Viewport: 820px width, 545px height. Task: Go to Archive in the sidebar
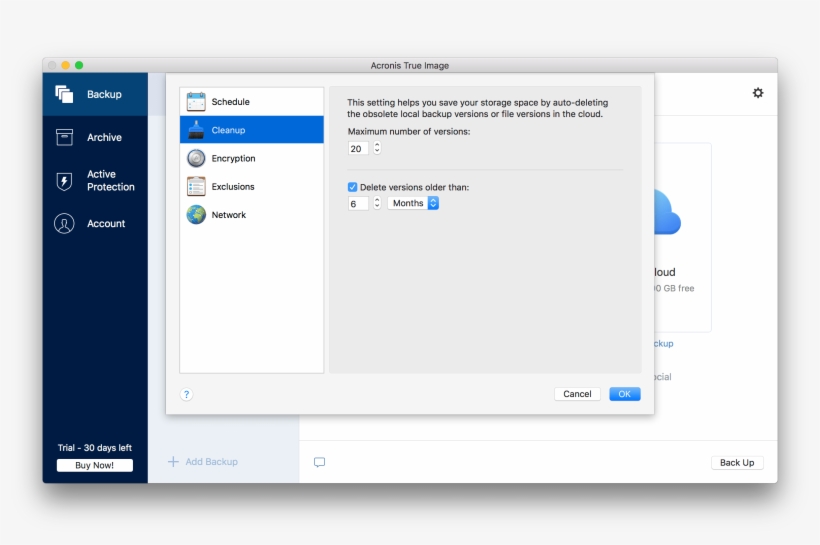[x=95, y=137]
